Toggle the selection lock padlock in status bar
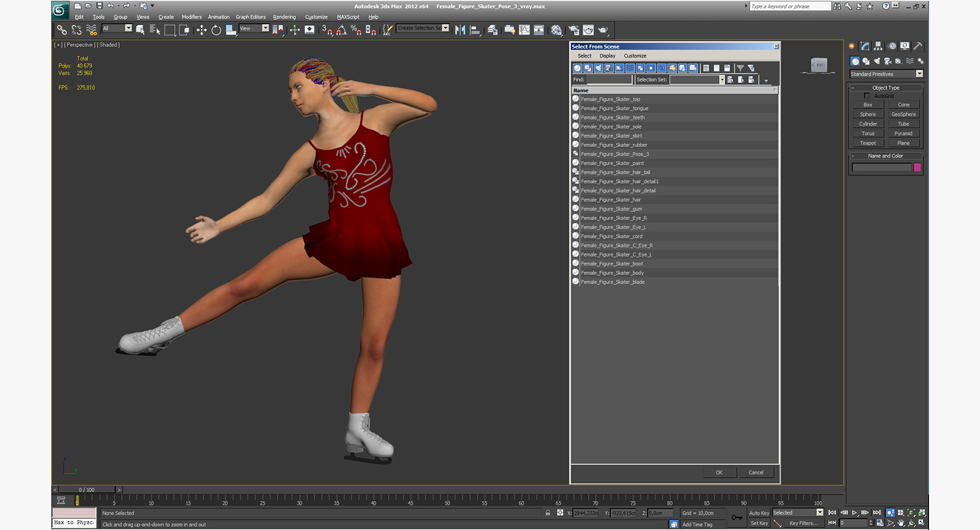The width and height of the screenshot is (980, 530). click(x=548, y=513)
